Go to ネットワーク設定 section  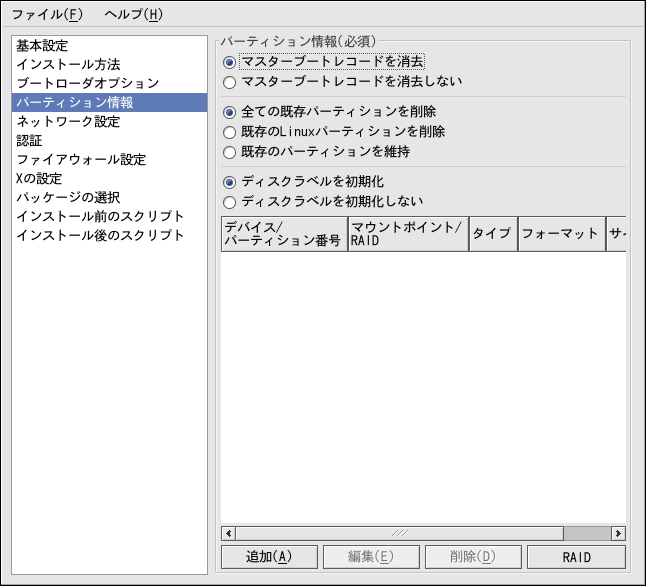coord(68,121)
